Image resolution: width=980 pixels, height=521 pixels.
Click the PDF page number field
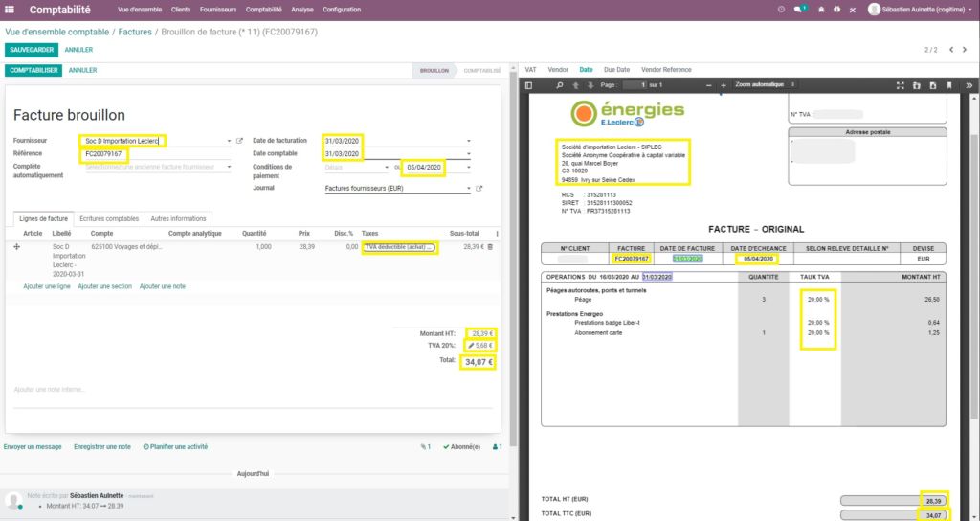[634, 85]
